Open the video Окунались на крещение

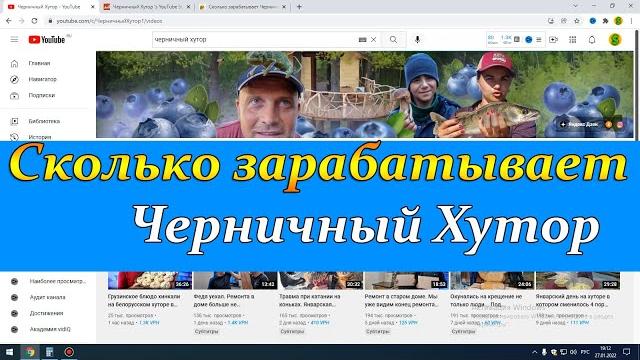486,300
